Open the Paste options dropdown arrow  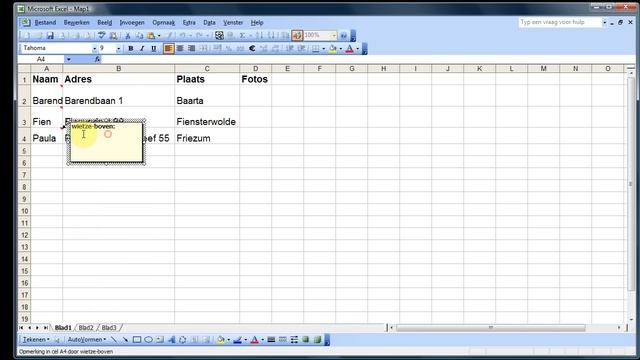pyautogui.click(x=159, y=36)
